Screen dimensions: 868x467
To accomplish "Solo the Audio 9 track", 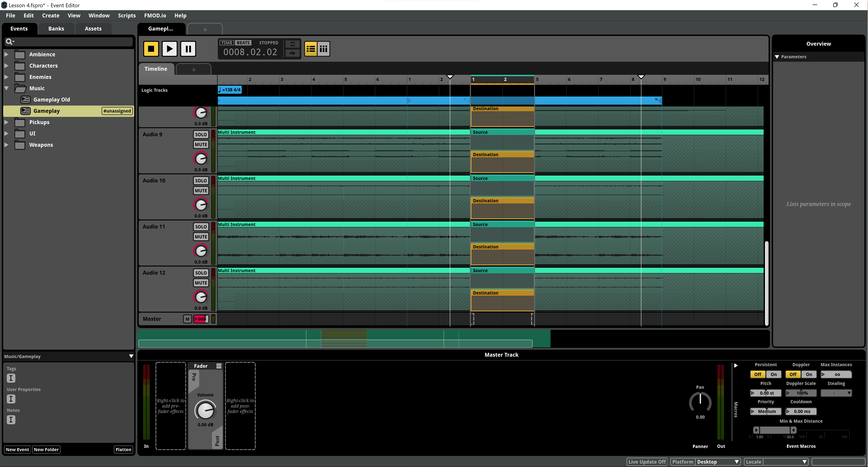I will (201, 134).
